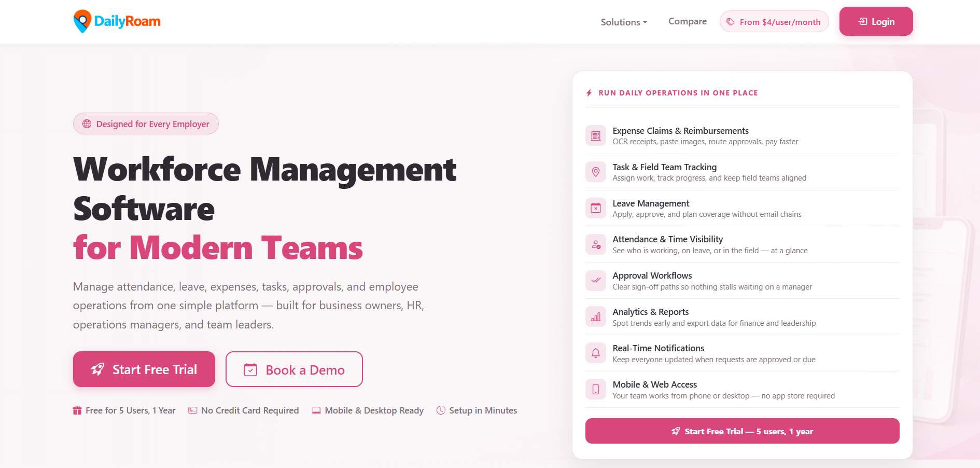Click Assign work, track progress description
Image resolution: width=980 pixels, height=468 pixels.
click(709, 178)
